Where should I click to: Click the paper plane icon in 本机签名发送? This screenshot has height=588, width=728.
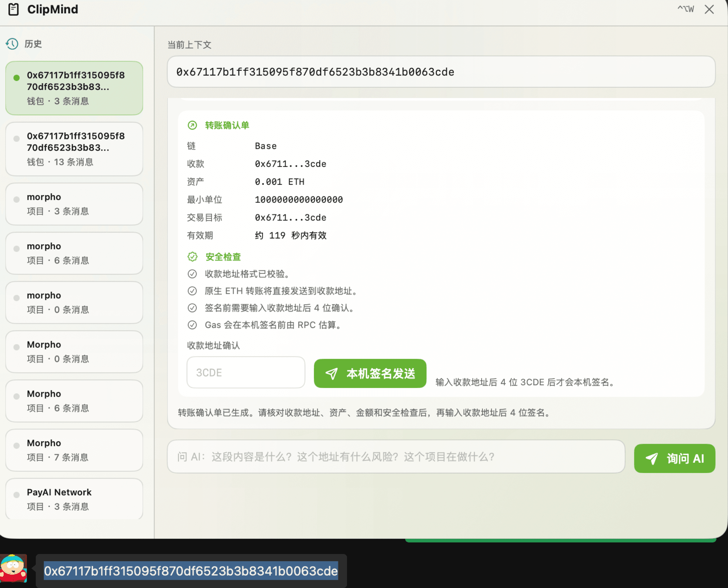[331, 374]
